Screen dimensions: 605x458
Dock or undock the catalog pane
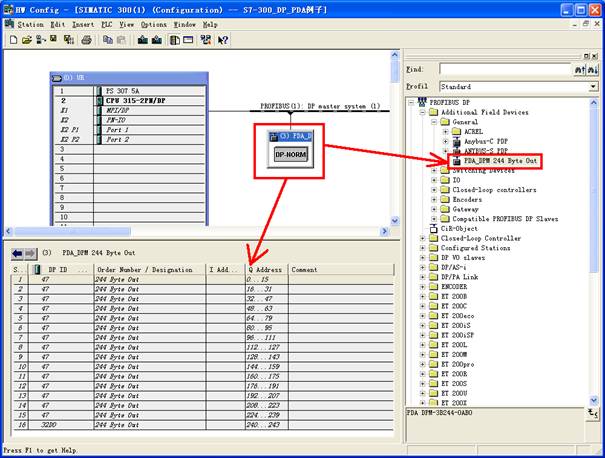coord(586,56)
